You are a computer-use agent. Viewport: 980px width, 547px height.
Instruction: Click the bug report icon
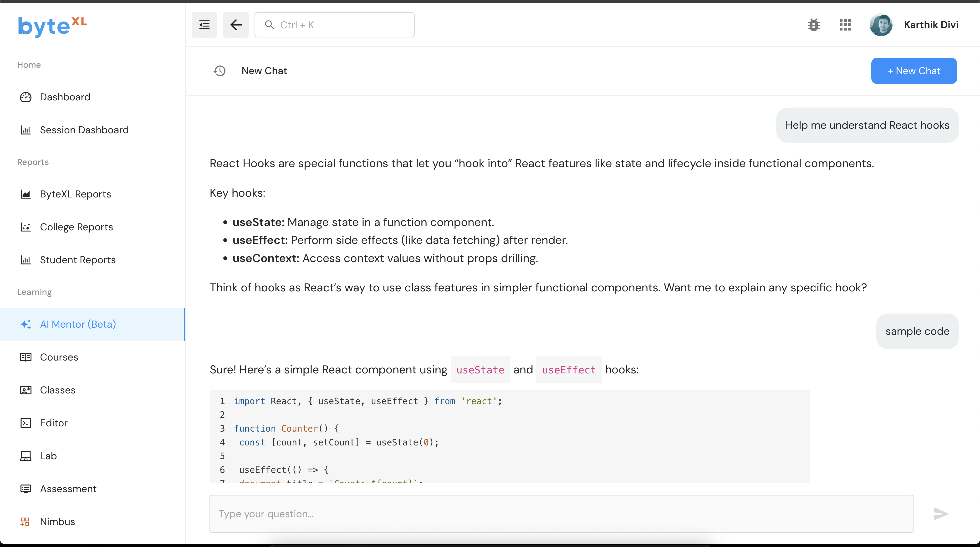click(x=814, y=25)
